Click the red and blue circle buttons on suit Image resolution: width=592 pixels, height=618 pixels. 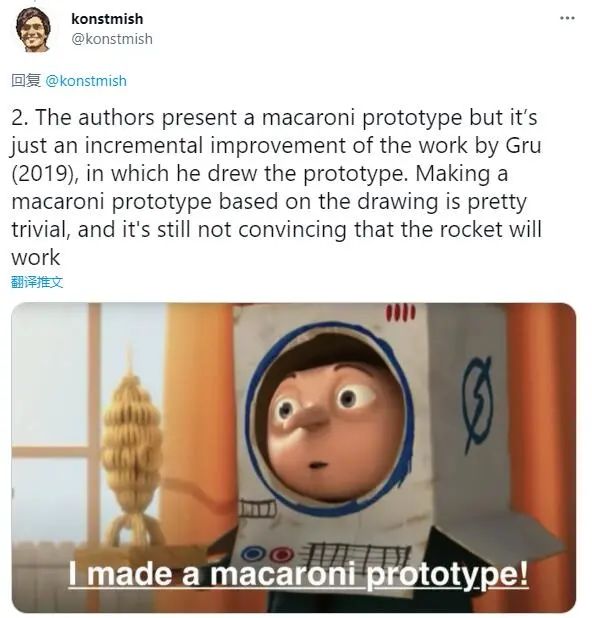pyautogui.click(x=268, y=554)
